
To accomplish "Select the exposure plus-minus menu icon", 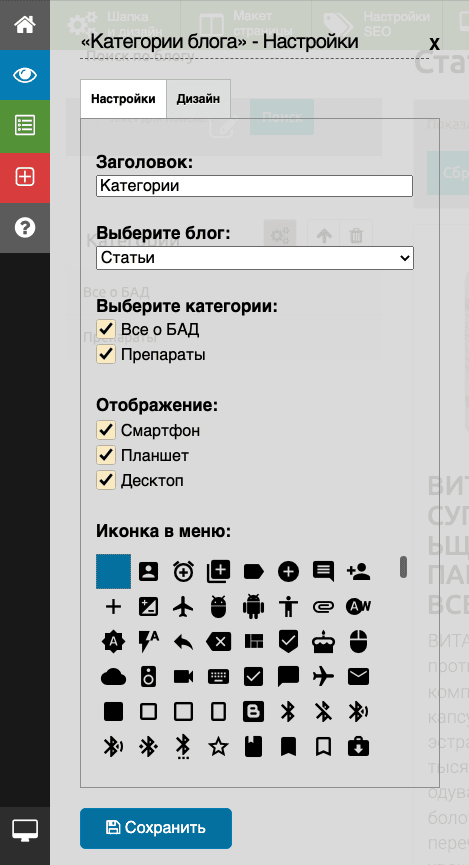I will click(148, 607).
